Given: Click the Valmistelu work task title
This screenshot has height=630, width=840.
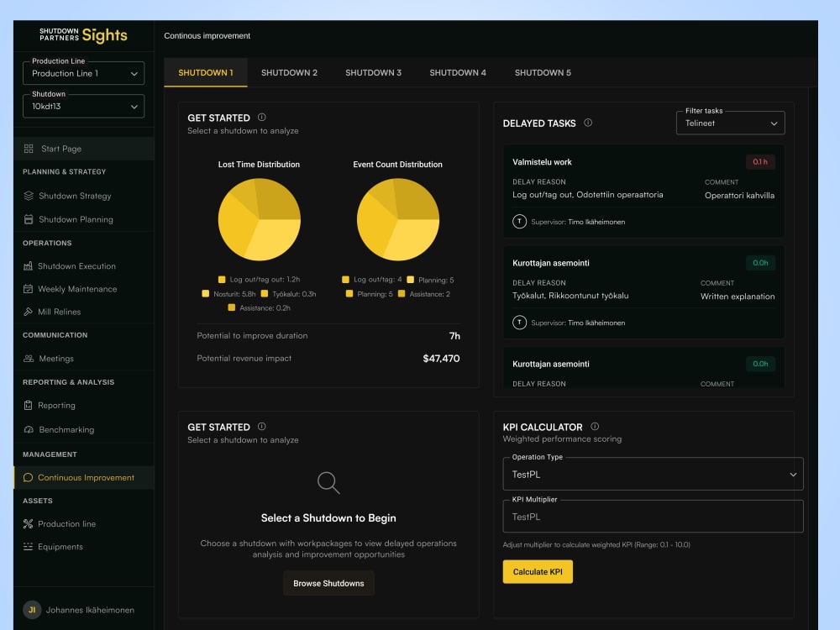Looking at the screenshot, I should [542, 162].
